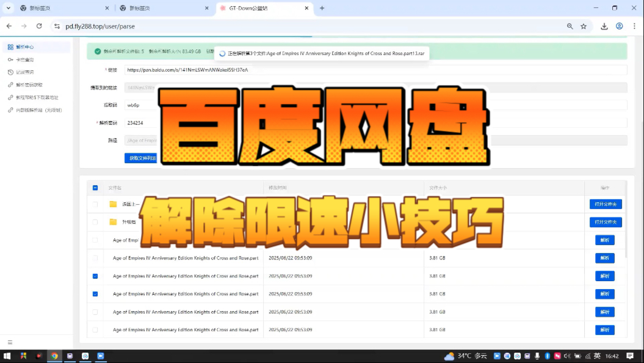Open the Chrome three-dot menu
Image resolution: width=644 pixels, height=363 pixels.
(634, 26)
